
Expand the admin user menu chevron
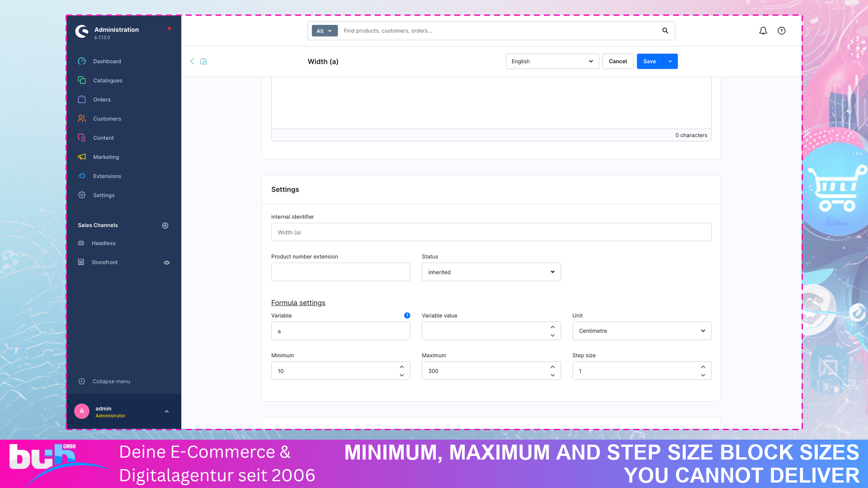[167, 412]
